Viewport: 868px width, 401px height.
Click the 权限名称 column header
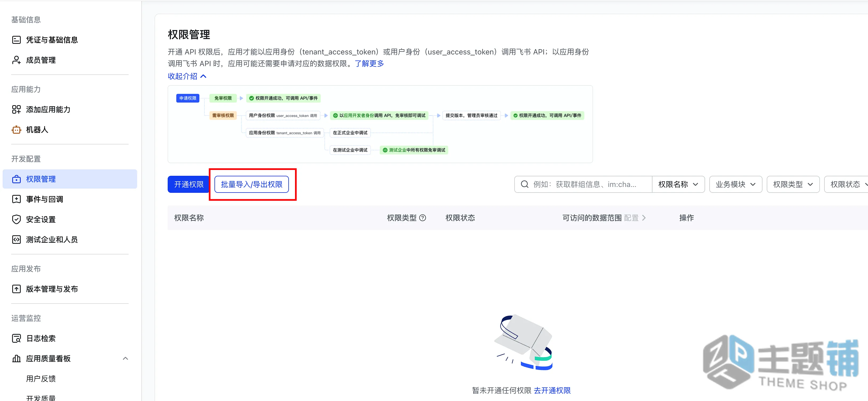coord(189,218)
